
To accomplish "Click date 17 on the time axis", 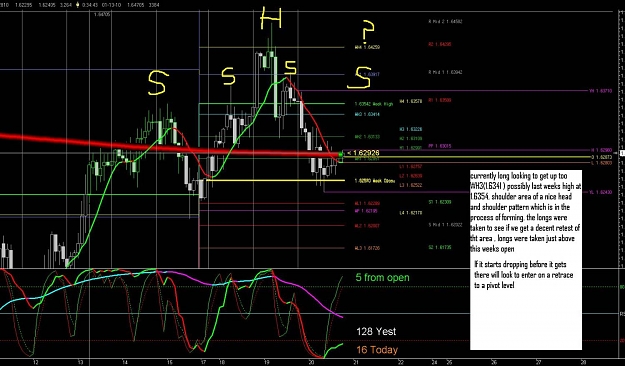I will (x=204, y=362).
